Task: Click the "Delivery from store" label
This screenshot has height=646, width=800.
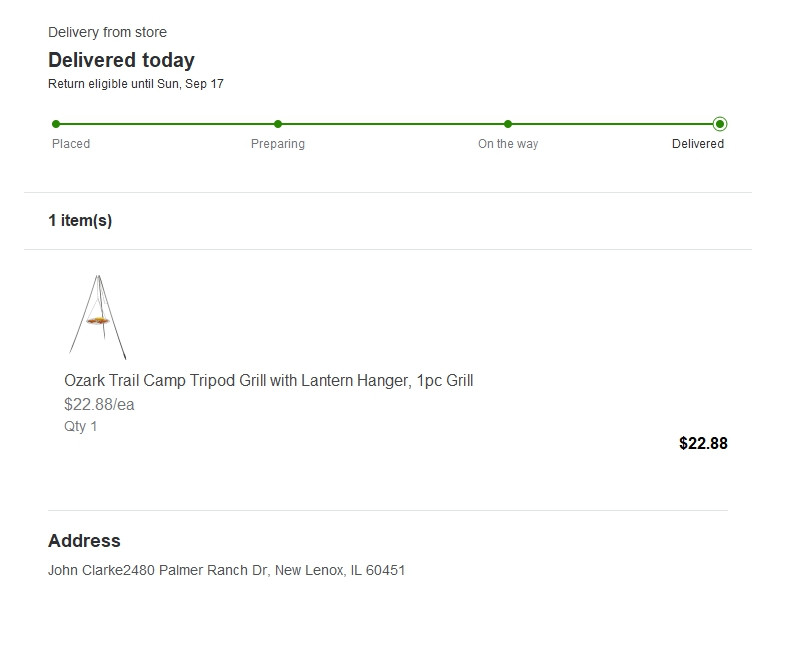Action: tap(107, 33)
